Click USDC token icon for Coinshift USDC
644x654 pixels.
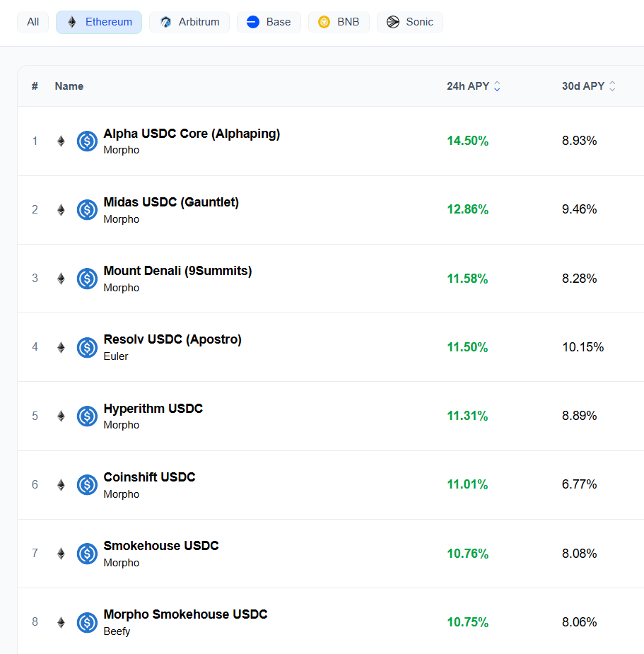(87, 484)
